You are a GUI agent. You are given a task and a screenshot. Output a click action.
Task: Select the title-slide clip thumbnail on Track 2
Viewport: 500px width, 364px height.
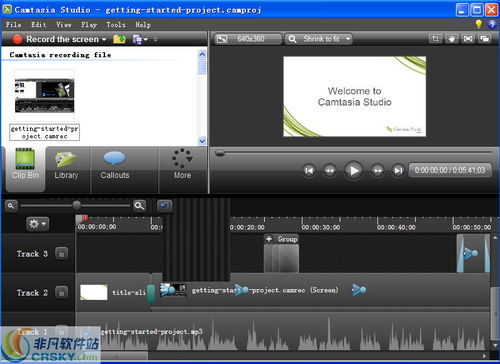tap(94, 292)
